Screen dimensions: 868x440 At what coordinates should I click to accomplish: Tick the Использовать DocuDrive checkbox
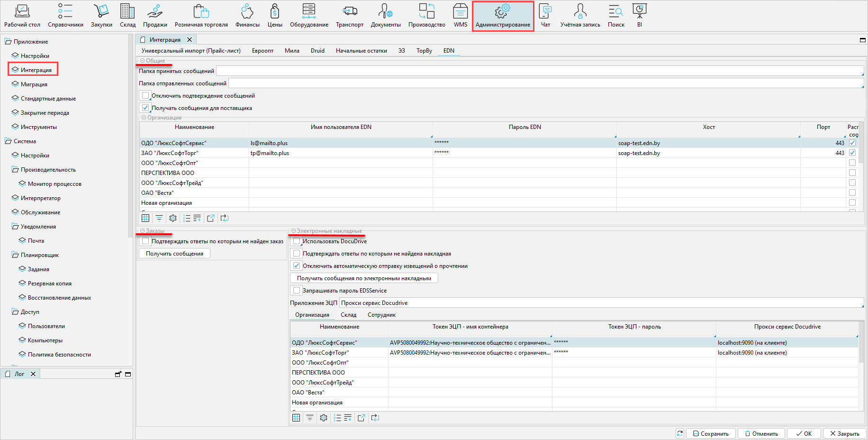coord(297,241)
